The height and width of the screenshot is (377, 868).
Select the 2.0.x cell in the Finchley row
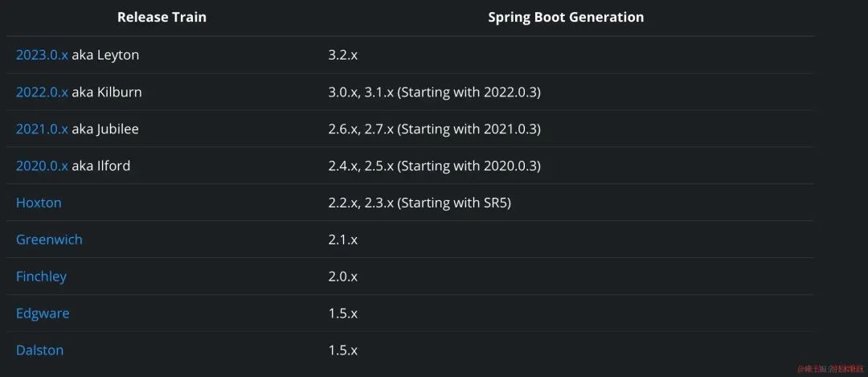tap(342, 277)
